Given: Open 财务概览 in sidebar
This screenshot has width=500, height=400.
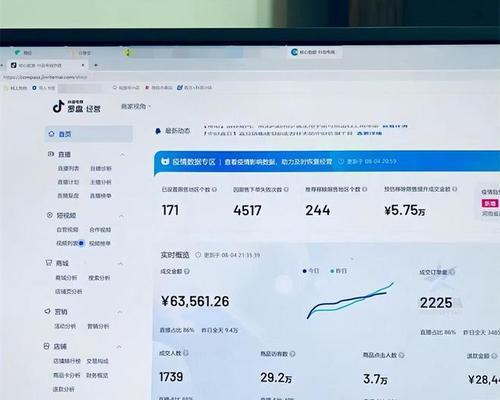Looking at the screenshot, I should [x=97, y=375].
